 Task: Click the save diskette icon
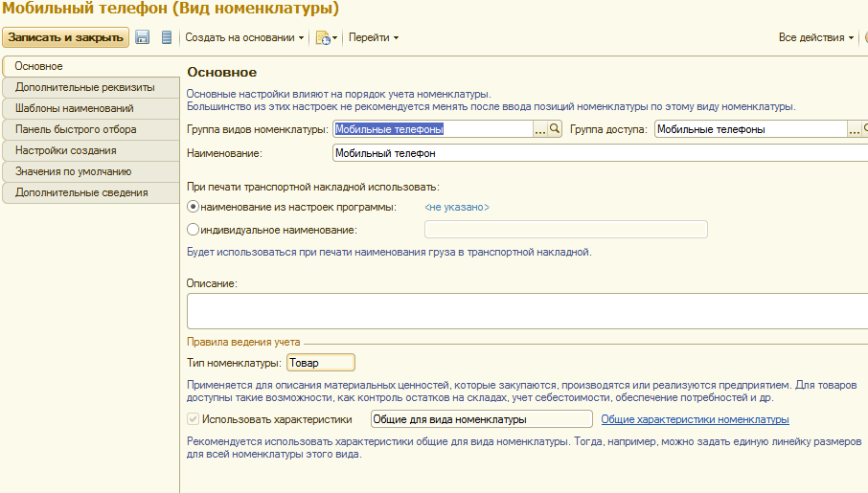pyautogui.click(x=143, y=37)
